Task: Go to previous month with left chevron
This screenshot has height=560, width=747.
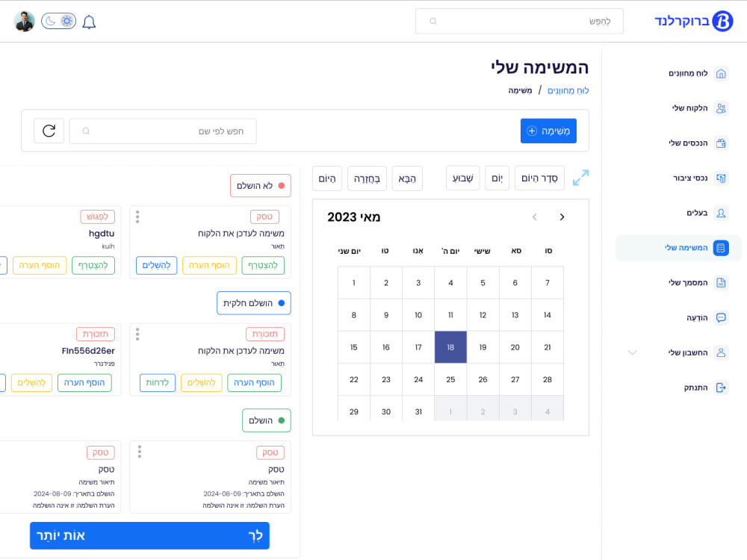Action: (535, 217)
